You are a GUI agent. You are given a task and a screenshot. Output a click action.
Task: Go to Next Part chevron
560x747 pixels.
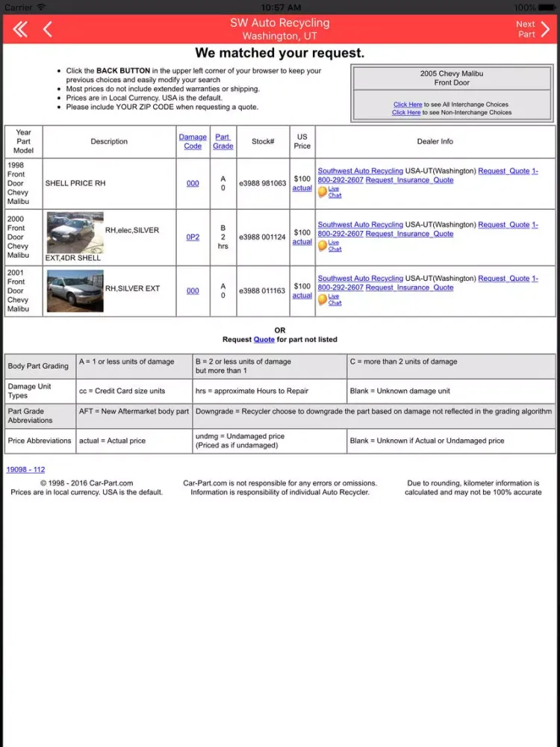click(545, 29)
